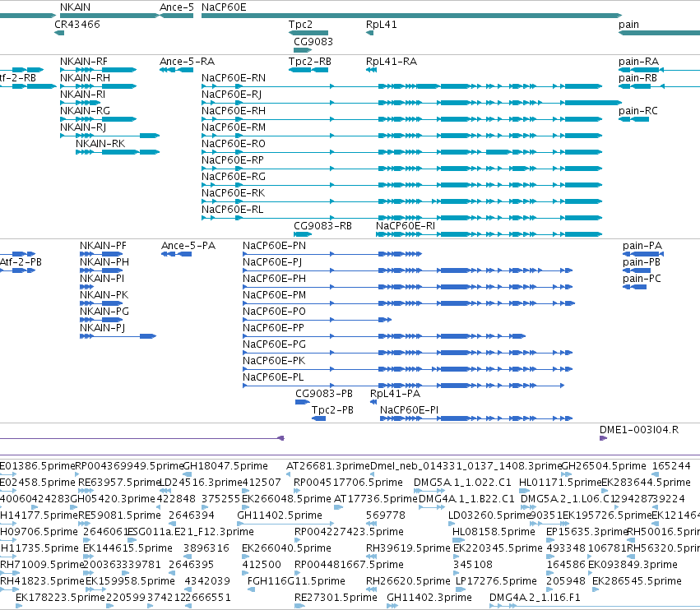Select protein NKAIN-PK
The image size is (700, 610).
tap(104, 295)
